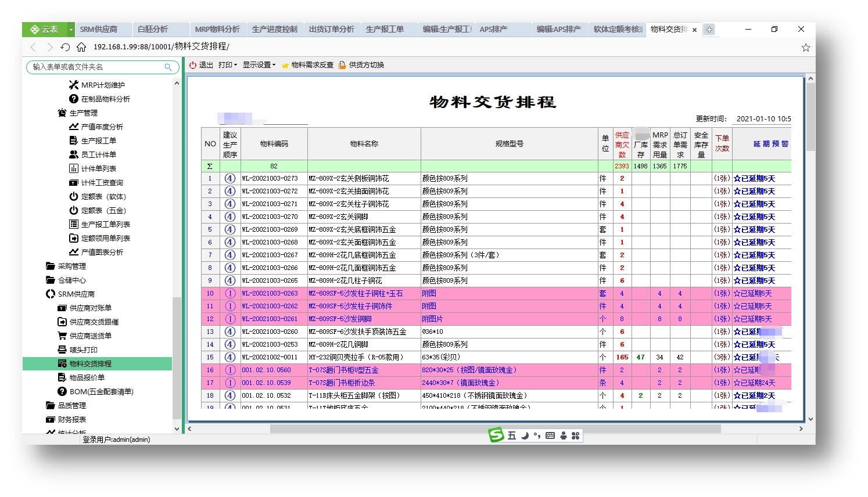The width and height of the screenshot is (868, 497).
Task: Open 计件单列表 in sidebar
Action: pos(92,168)
